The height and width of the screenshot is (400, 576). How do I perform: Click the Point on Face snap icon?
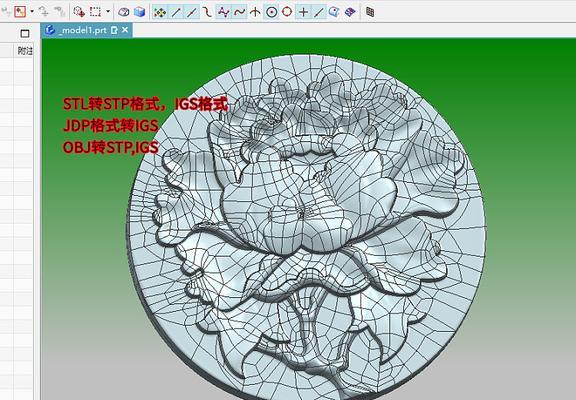[334, 12]
